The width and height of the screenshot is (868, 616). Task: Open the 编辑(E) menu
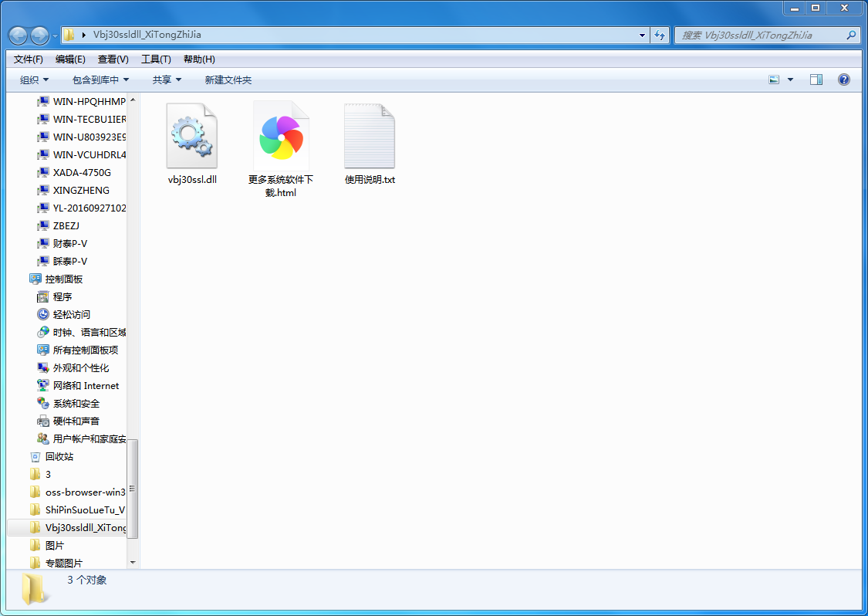70,59
